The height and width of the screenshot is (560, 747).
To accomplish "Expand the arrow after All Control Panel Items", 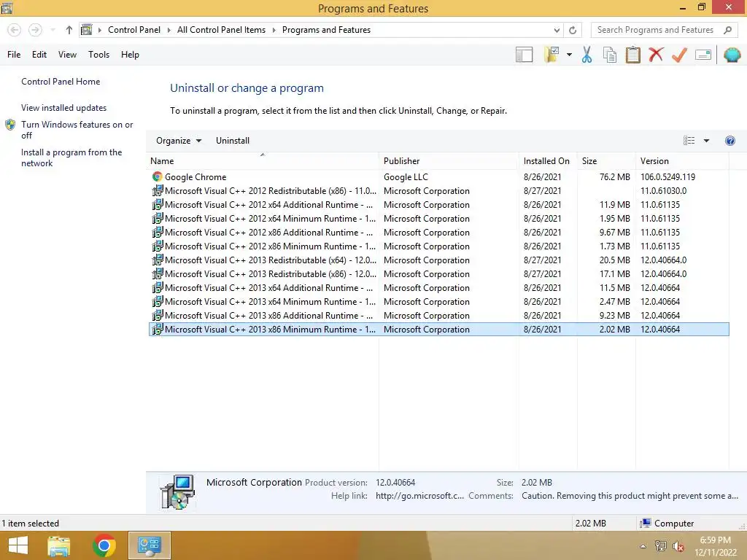I will (x=274, y=30).
